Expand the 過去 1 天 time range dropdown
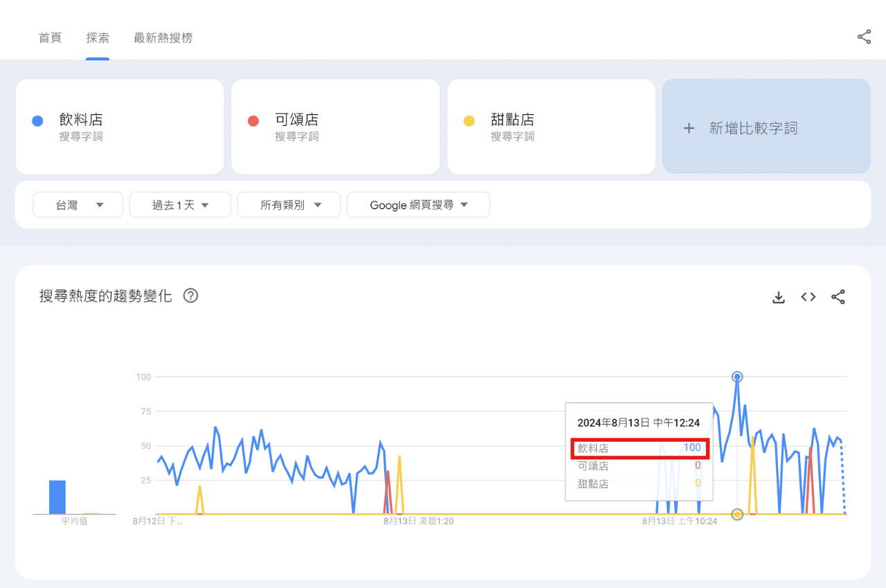Screen dimensions: 886x588 [180, 205]
